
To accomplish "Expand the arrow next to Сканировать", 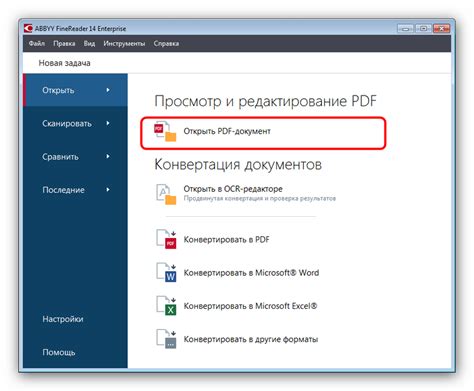I will pos(108,123).
